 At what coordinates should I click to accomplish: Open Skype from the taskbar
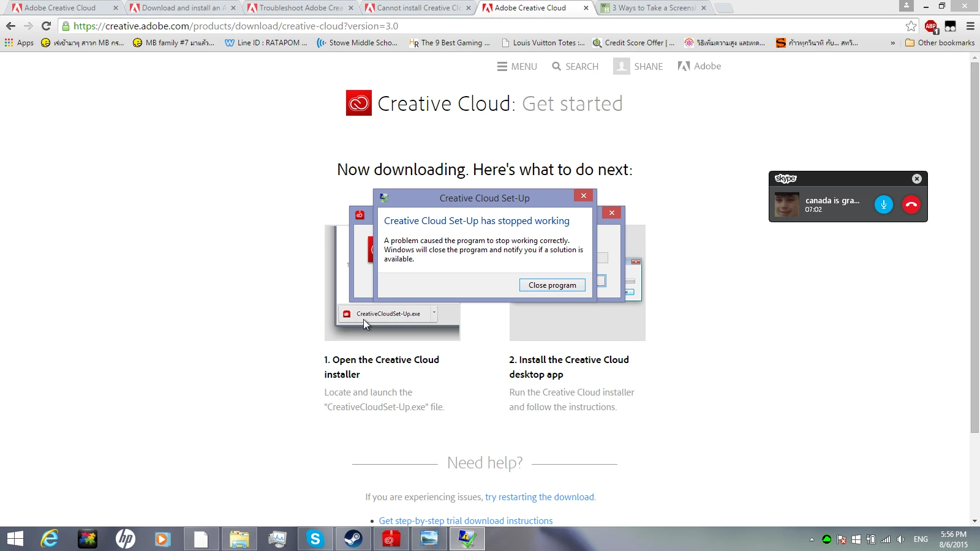point(315,539)
